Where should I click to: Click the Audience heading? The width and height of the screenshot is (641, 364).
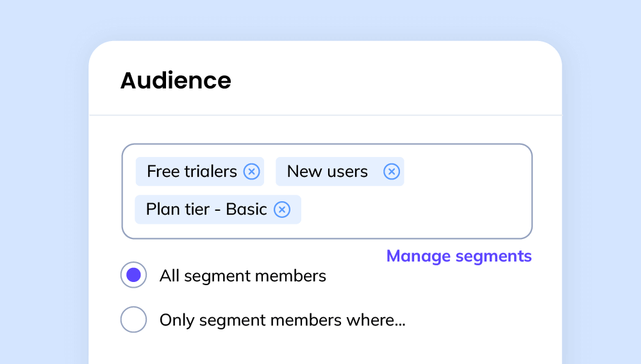[176, 80]
